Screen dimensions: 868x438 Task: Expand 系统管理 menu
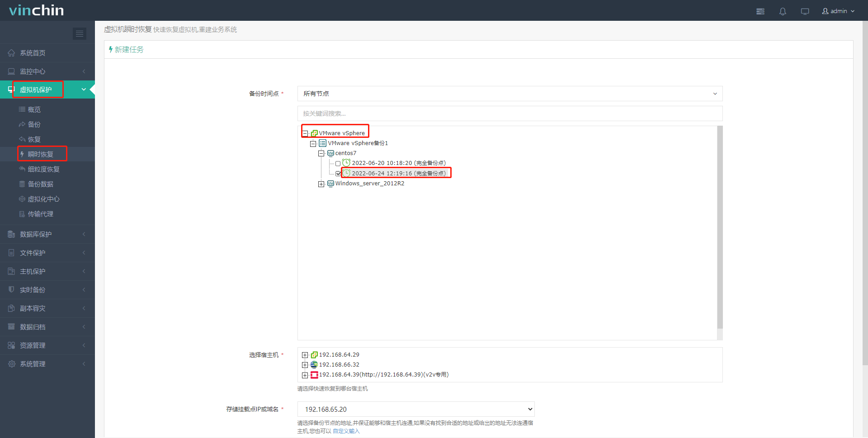47,364
